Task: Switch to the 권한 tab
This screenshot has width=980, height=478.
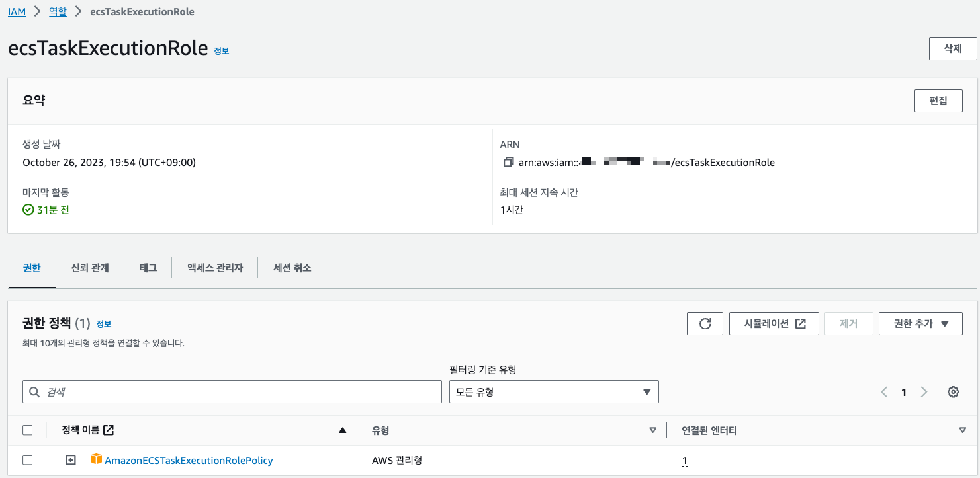Action: 32,268
